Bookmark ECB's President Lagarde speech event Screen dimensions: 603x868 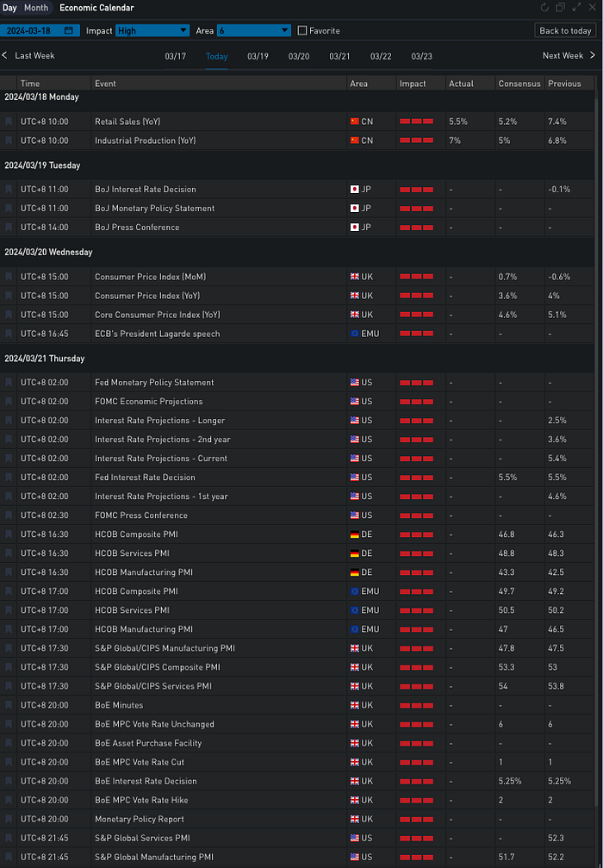9,334
